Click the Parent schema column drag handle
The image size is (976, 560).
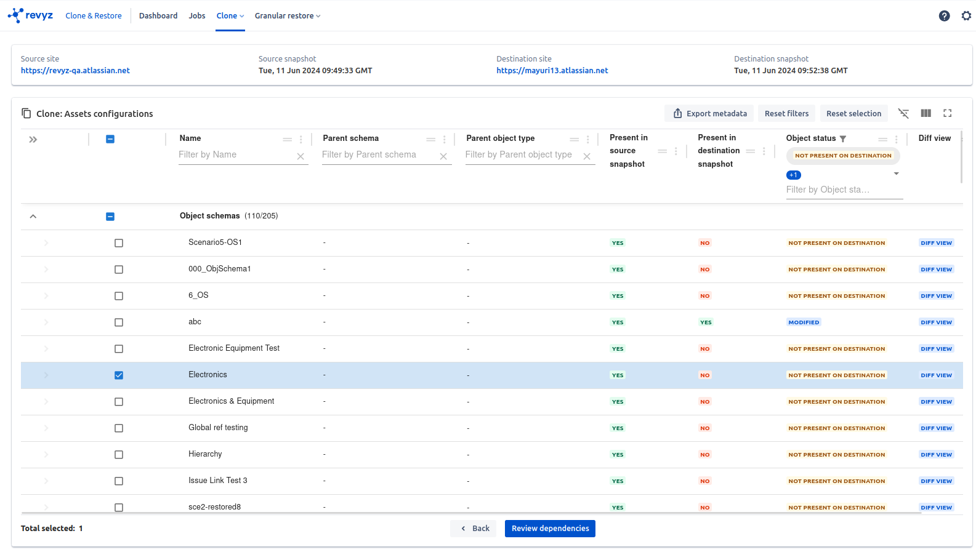click(x=431, y=140)
